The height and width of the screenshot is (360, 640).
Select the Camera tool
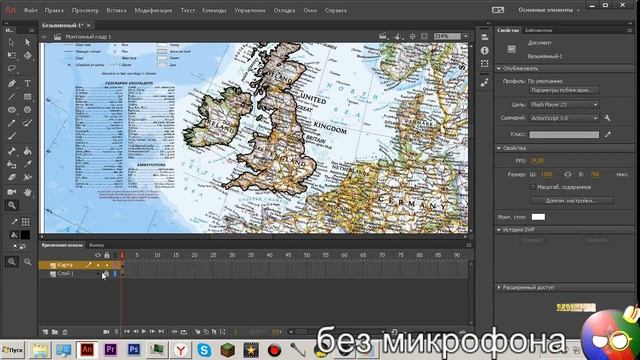tap(11, 192)
